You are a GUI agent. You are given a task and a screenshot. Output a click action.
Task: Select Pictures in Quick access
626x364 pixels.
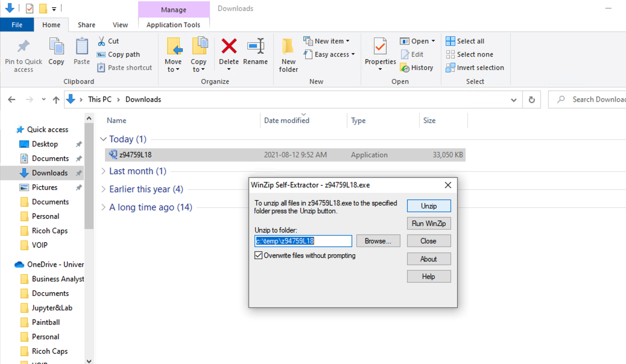[45, 187]
